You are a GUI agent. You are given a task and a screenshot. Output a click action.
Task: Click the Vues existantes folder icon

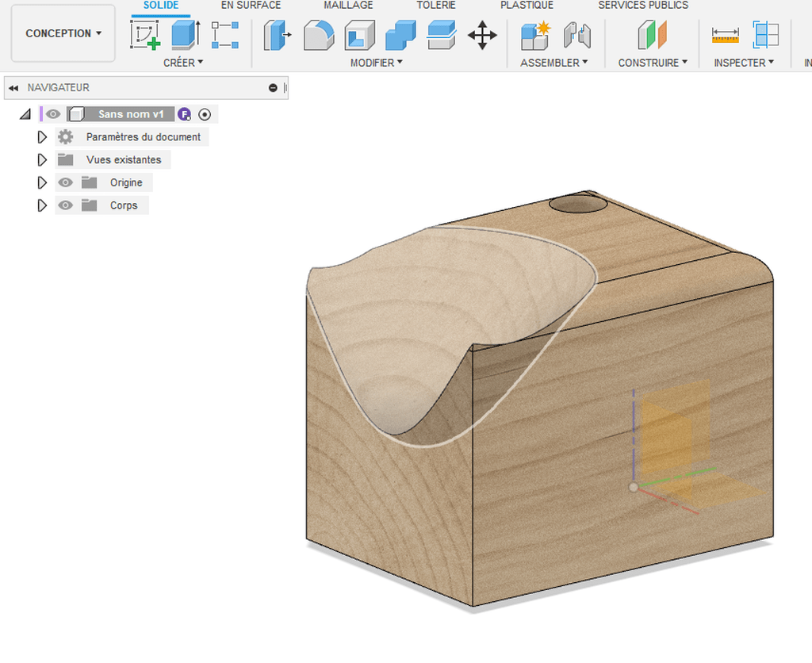click(65, 159)
